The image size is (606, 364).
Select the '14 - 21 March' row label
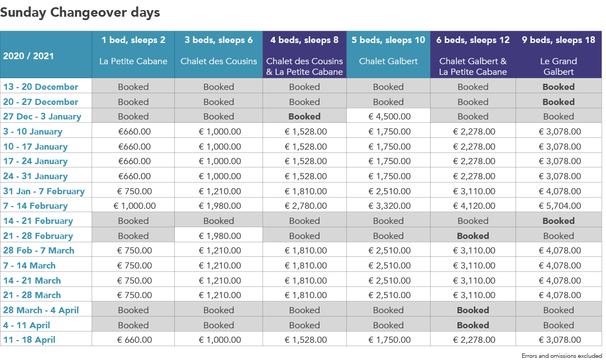(x=32, y=280)
